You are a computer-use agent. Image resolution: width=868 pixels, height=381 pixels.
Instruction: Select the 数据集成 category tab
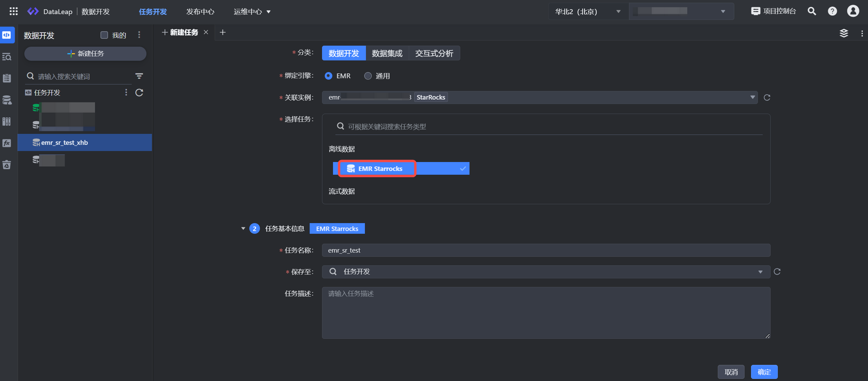pos(387,53)
